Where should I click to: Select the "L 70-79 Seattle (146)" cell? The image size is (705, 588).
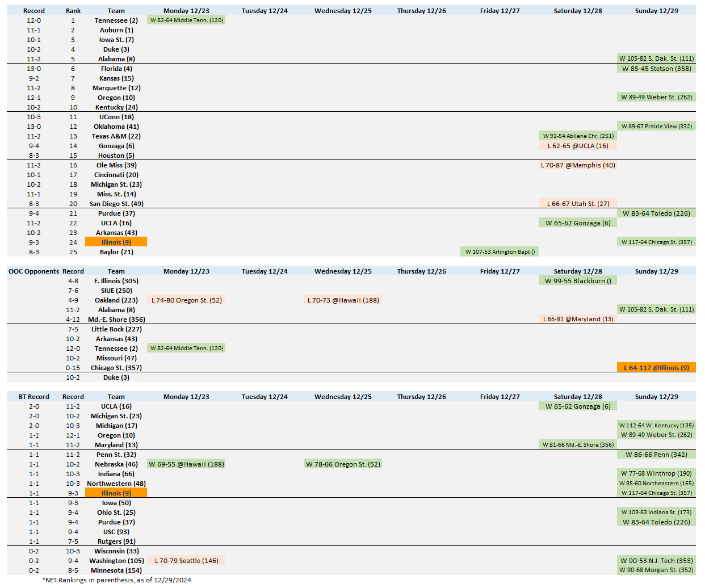coord(186,561)
